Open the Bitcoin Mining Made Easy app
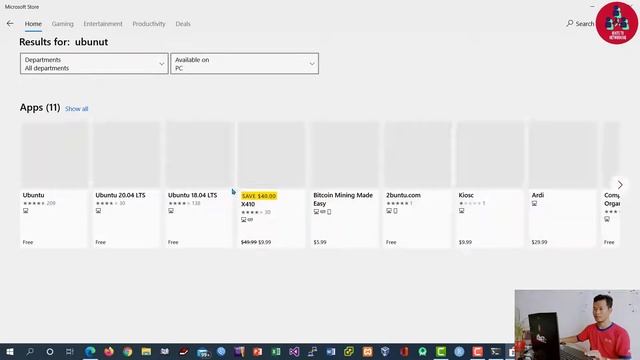The width and height of the screenshot is (640, 360). click(x=344, y=184)
